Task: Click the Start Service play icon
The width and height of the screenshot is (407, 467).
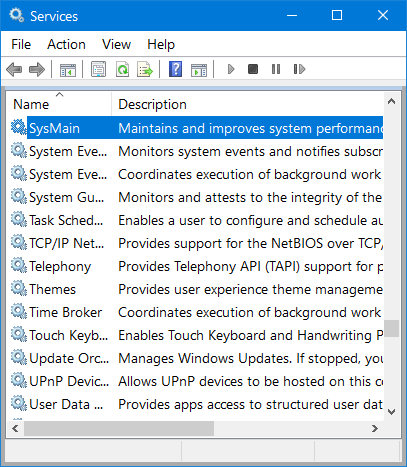Action: pos(231,69)
